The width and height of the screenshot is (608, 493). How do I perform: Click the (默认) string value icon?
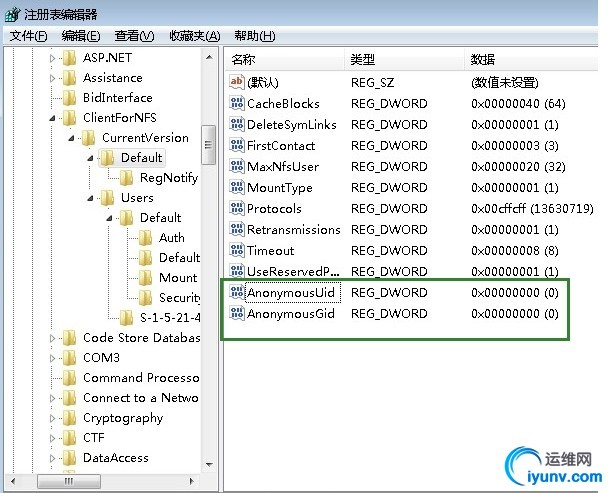pyautogui.click(x=237, y=82)
